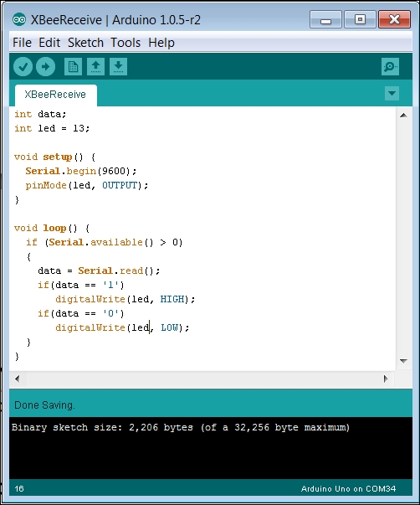Screen dimensions: 420x505
Task: Click the Arduino logo in title bar
Action: point(19,19)
